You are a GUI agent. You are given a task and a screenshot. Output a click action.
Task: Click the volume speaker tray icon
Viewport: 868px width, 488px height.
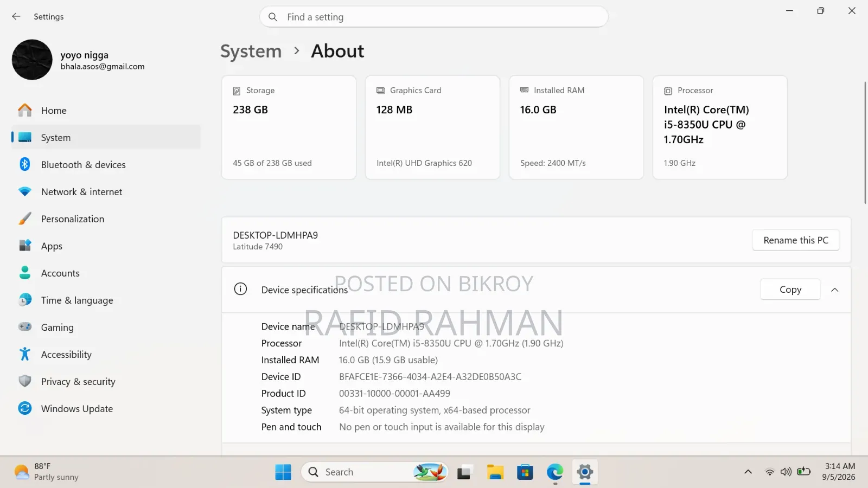786,472
